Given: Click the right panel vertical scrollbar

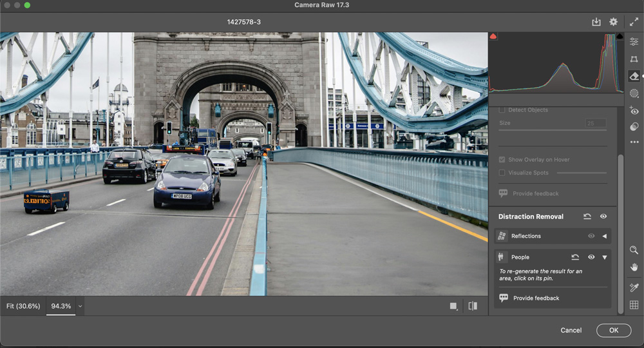Looking at the screenshot, I should [620, 234].
